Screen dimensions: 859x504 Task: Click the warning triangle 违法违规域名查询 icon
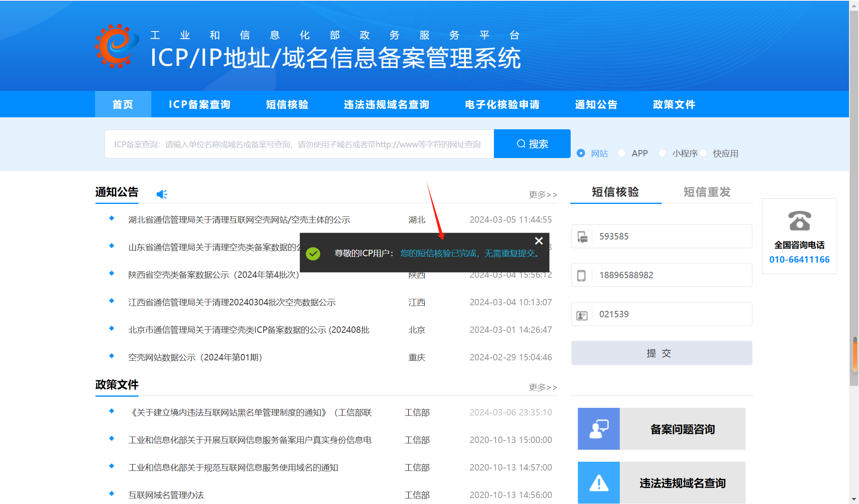598,482
